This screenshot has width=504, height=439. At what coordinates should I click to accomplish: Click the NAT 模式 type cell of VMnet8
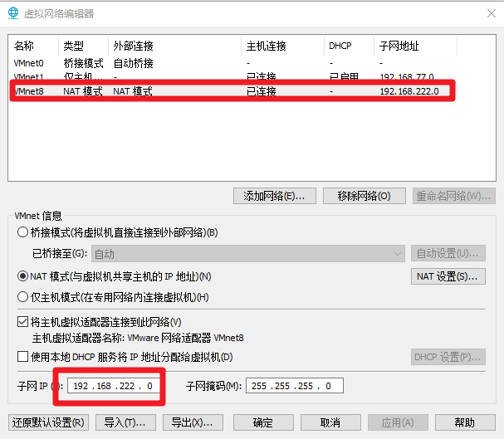83,91
